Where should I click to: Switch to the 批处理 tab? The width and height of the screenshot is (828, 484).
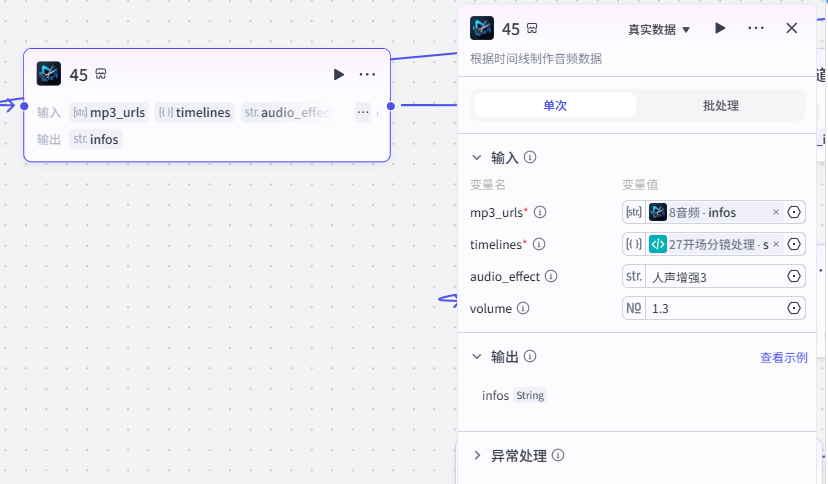coord(721,106)
